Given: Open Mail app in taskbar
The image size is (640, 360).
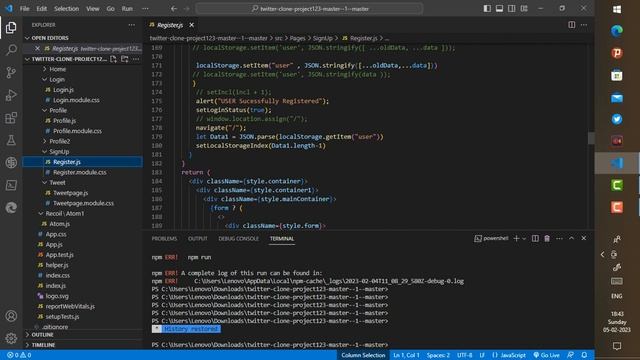Looking at the screenshot, I should tap(617, 98).
